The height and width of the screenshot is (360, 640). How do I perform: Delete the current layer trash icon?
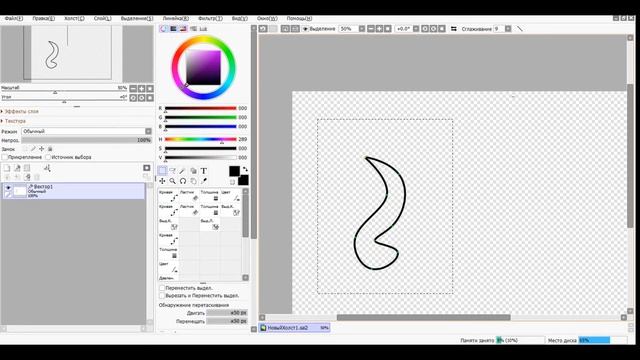tap(37, 177)
